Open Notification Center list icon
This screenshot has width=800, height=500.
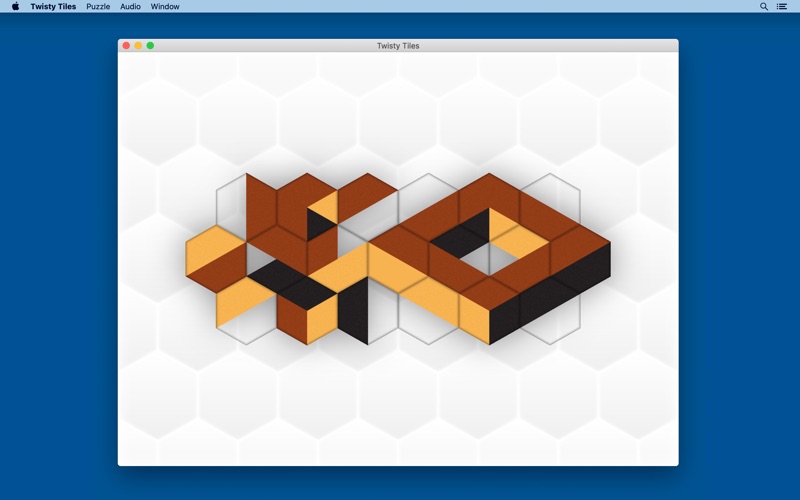[782, 6]
